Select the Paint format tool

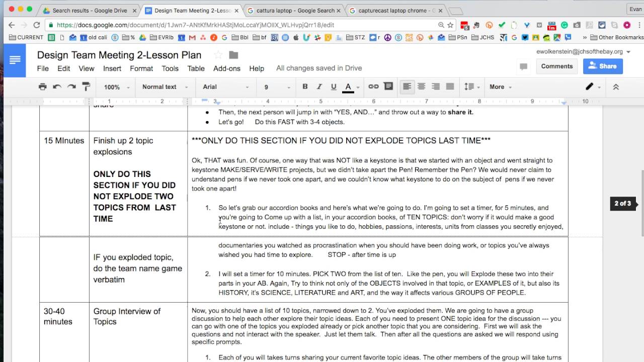[86, 87]
